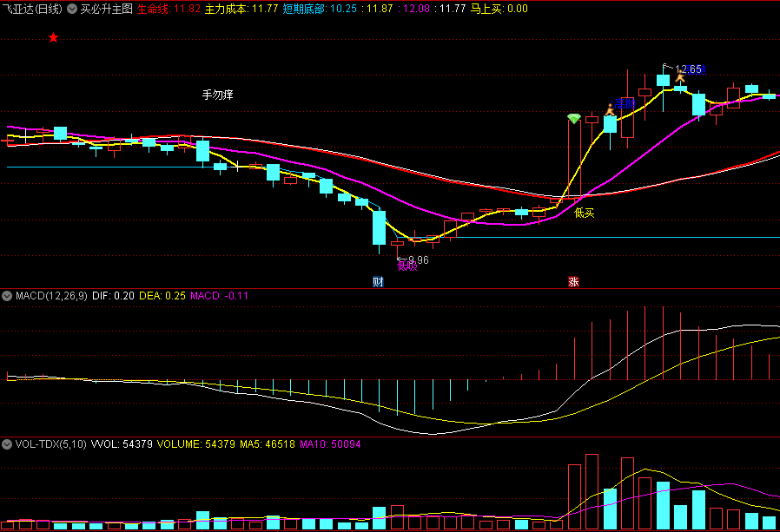Click the 12.65 high price label
The width and height of the screenshot is (780, 532).
[688, 69]
